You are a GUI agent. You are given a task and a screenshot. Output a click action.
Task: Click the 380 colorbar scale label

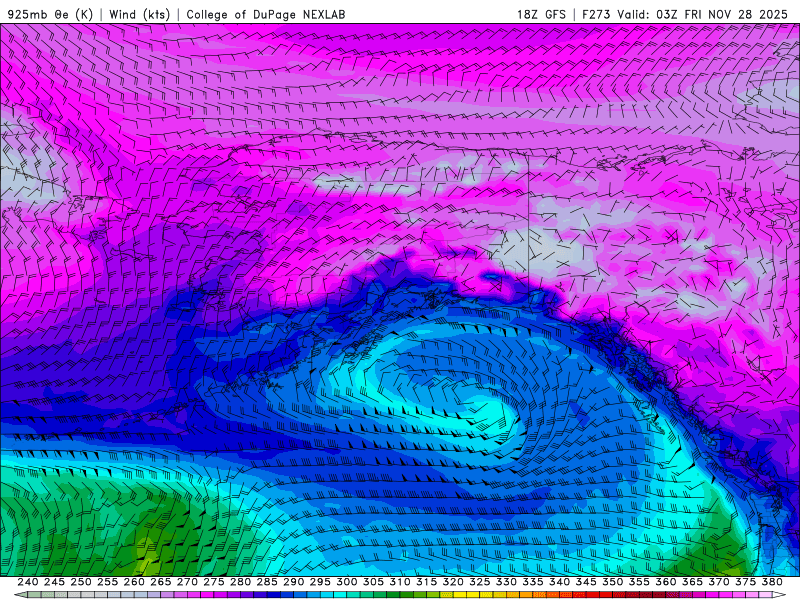772,582
